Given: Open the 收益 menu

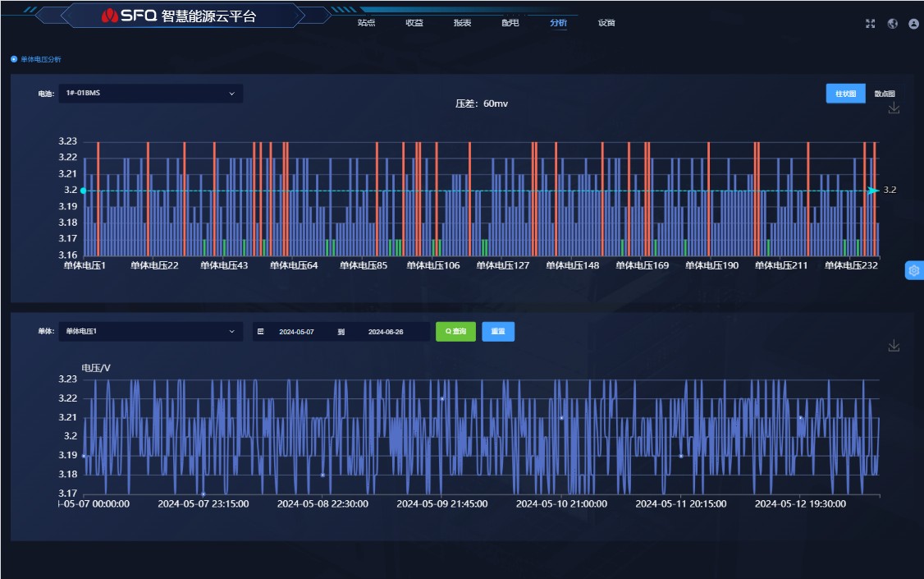Looking at the screenshot, I should 414,22.
